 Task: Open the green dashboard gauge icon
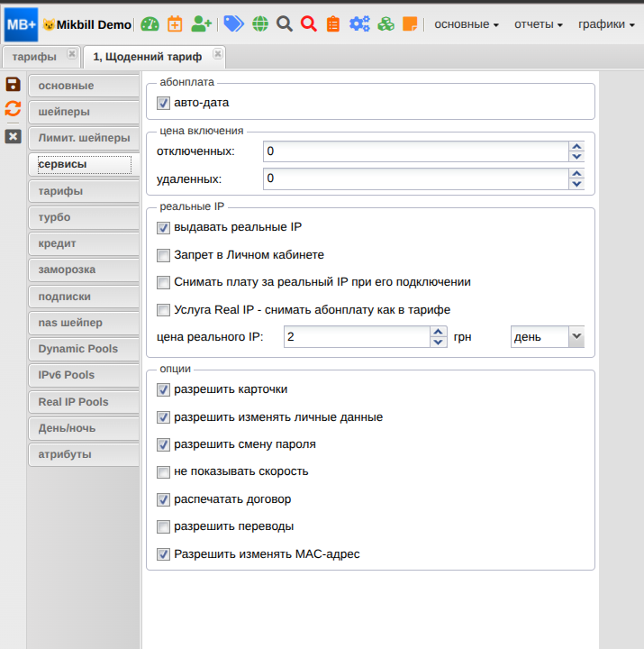click(150, 24)
